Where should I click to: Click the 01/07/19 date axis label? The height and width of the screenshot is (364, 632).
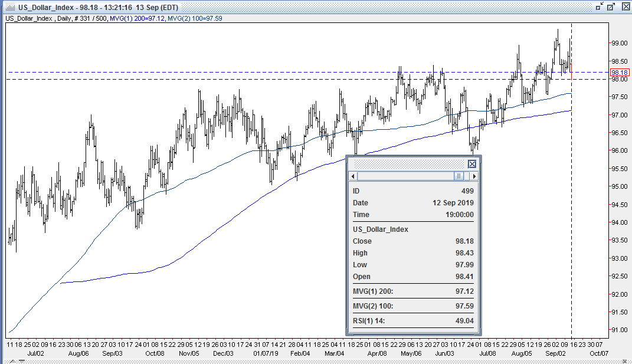pyautogui.click(x=266, y=353)
